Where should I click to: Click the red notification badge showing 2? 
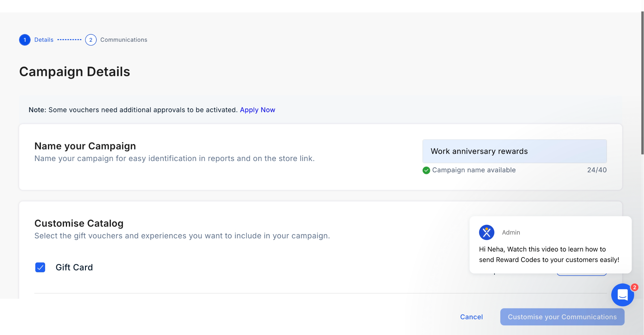[x=634, y=287]
